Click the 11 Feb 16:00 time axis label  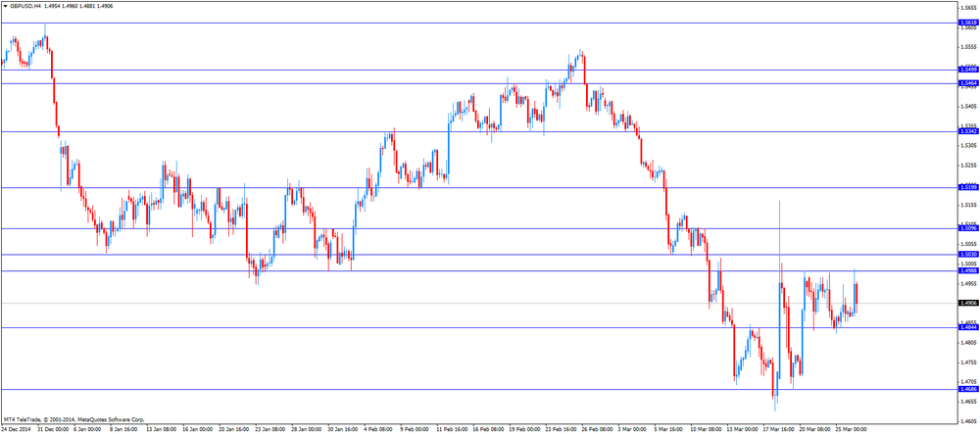click(x=451, y=430)
